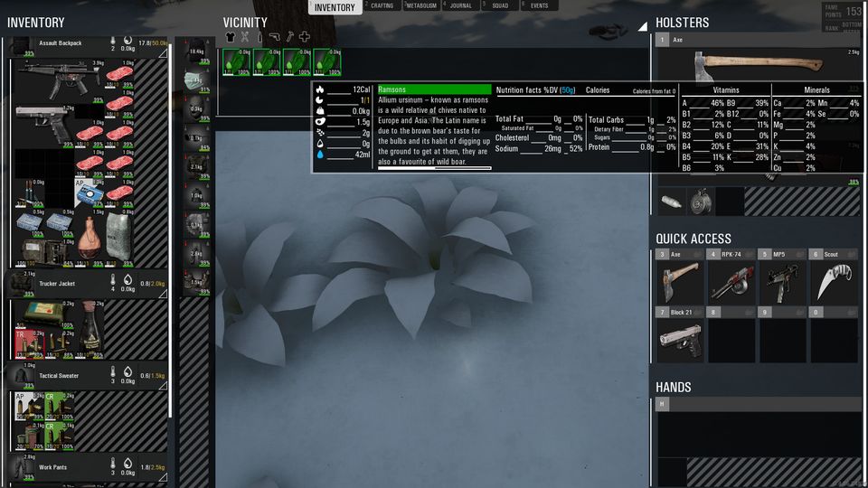Click the thermometer icon on Trucker Jacket row
This screenshot has height=488, width=868.
(x=113, y=279)
